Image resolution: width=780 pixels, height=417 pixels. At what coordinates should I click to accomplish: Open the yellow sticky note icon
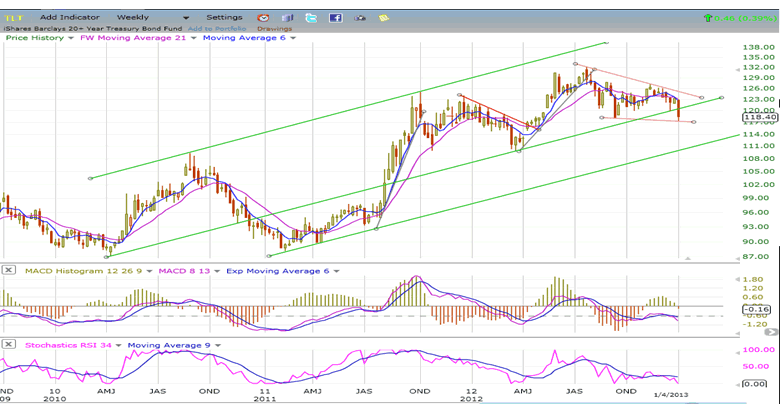[382, 18]
